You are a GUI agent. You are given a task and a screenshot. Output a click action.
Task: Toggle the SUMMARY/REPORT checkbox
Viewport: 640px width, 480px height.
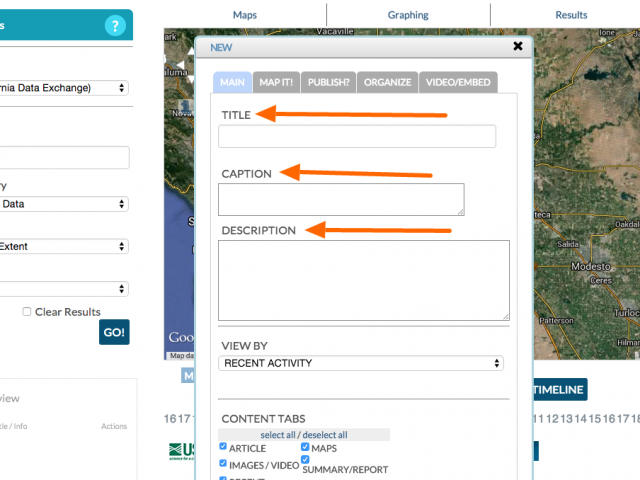(x=305, y=460)
